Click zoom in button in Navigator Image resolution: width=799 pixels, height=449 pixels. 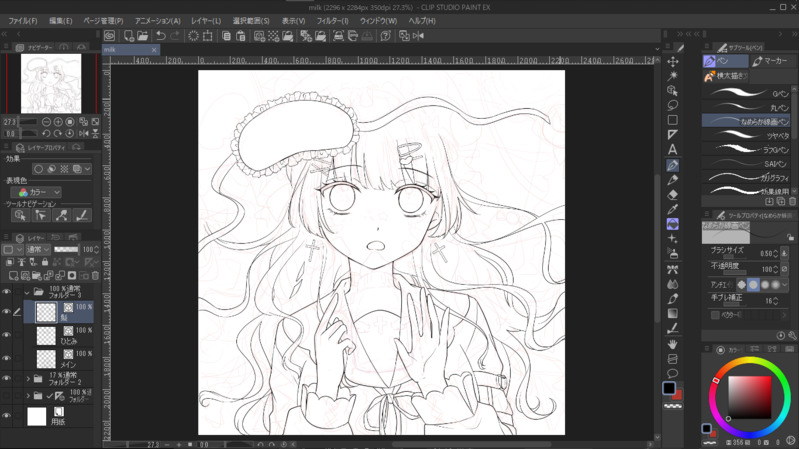(58, 122)
